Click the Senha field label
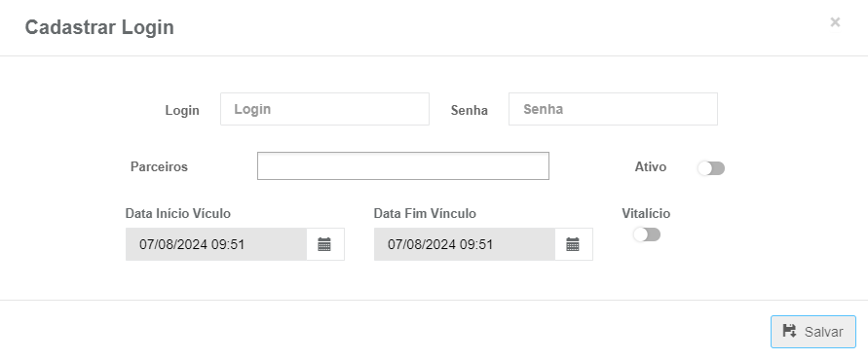Screen dimensions: 868x360 [470, 111]
